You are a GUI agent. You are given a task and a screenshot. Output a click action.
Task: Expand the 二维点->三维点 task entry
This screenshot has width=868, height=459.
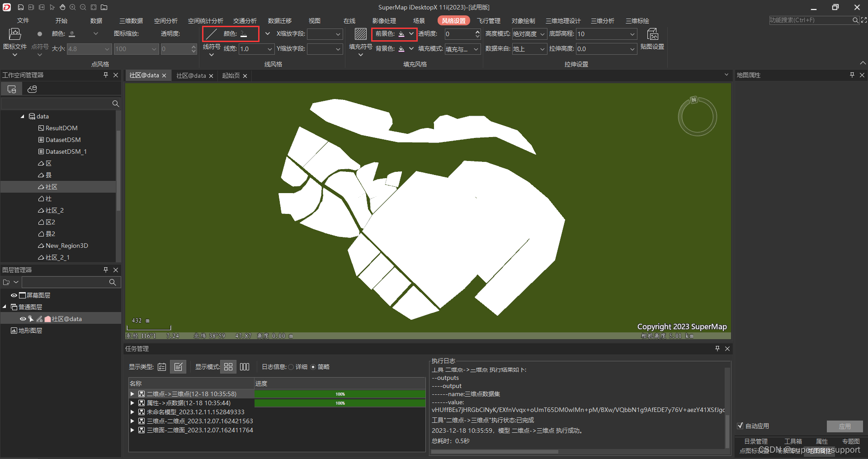(132, 393)
